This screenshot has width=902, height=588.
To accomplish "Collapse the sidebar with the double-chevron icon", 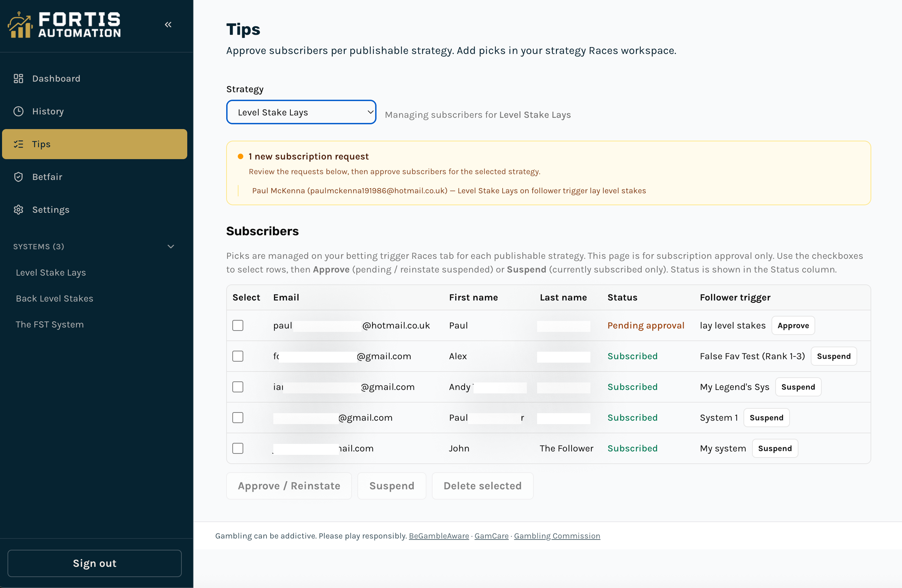I will 168,25.
